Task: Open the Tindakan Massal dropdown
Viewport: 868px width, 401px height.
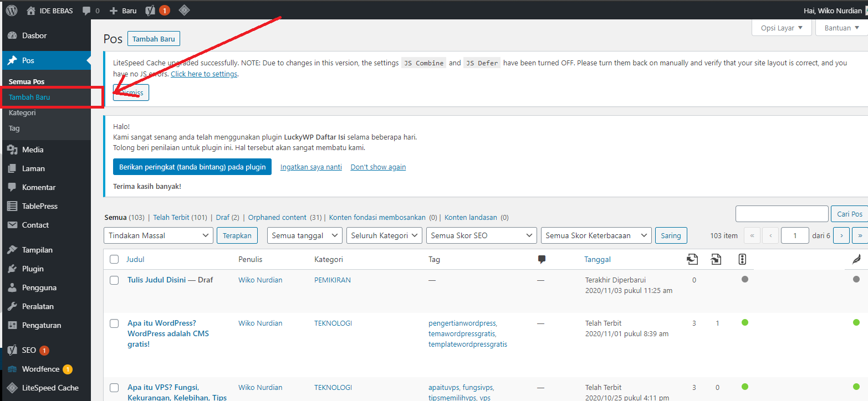Action: point(158,235)
